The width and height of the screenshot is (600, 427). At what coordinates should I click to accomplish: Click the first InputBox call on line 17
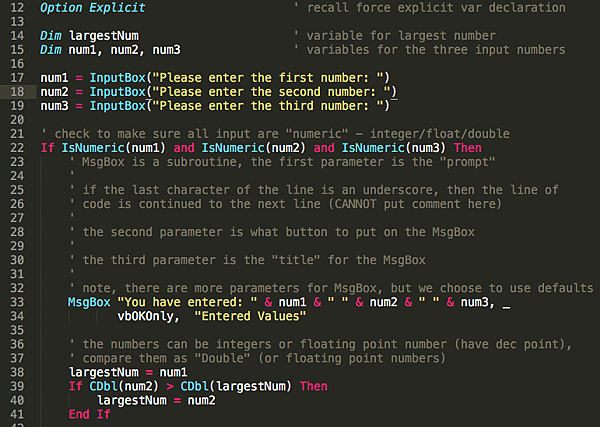tap(117, 78)
